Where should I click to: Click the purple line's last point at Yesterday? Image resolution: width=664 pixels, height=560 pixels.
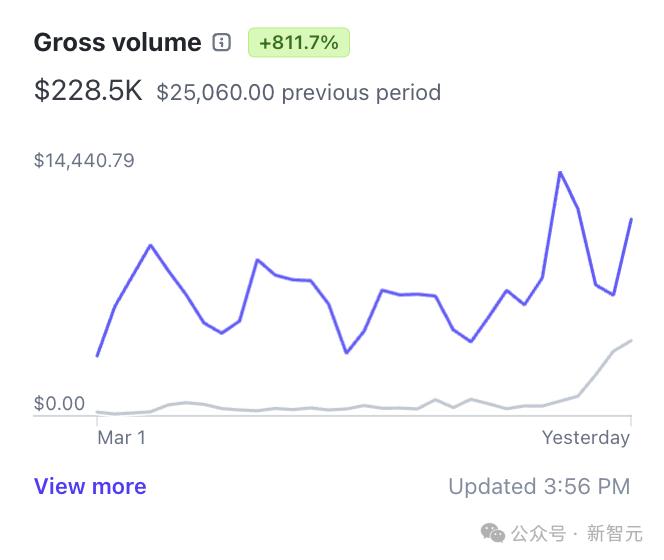coord(631,219)
